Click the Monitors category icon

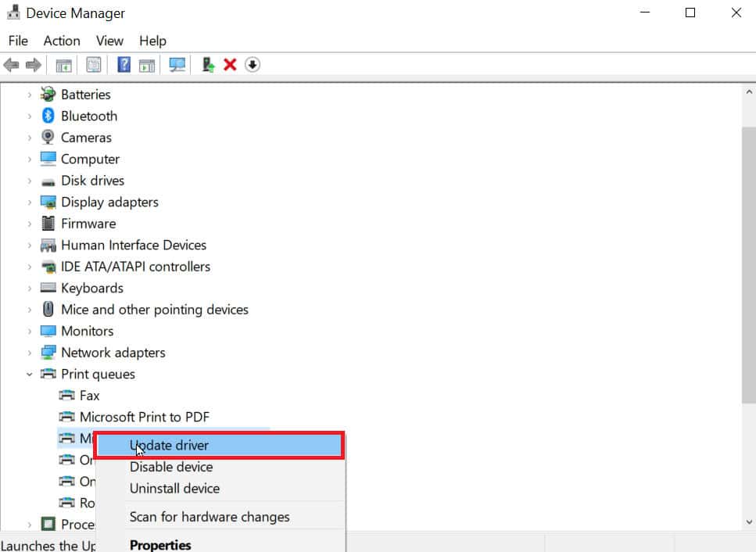point(48,332)
